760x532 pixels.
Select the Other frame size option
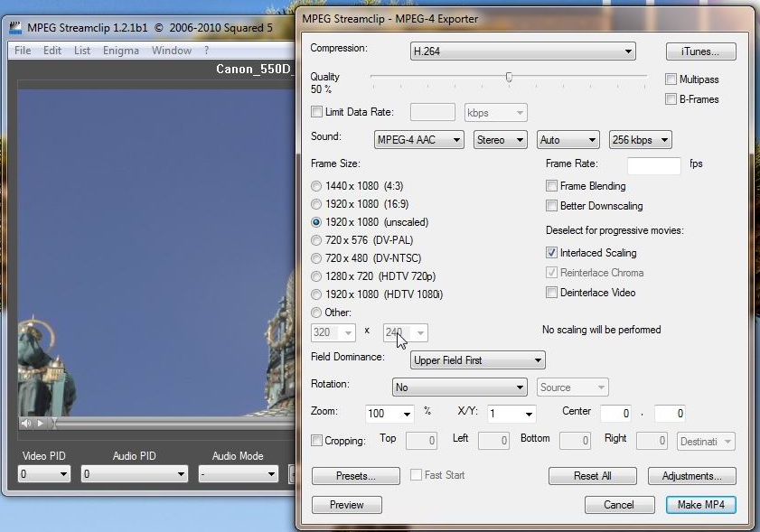316,313
